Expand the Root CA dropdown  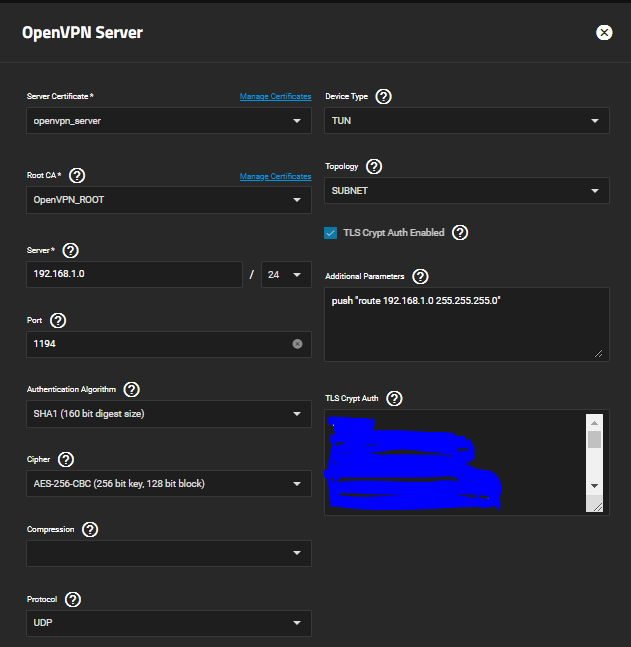click(x=169, y=200)
